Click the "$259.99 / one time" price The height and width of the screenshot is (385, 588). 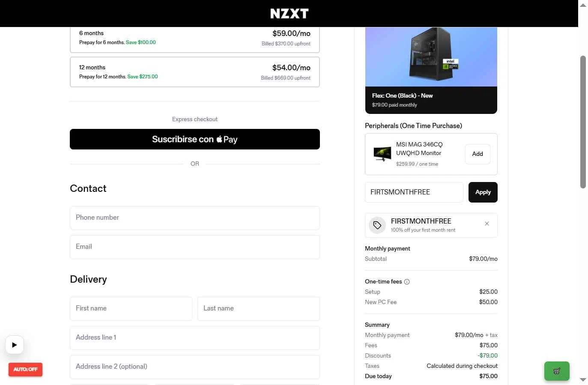(417, 164)
